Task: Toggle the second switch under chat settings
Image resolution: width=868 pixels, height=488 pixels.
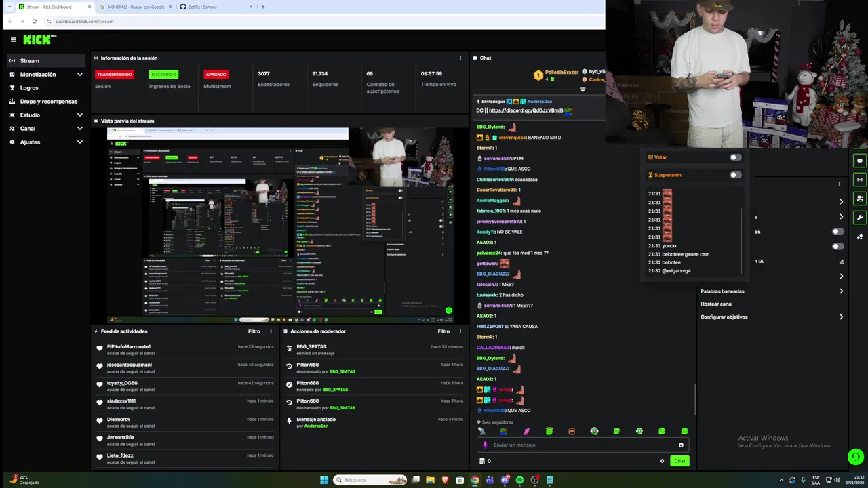Action: click(838, 247)
